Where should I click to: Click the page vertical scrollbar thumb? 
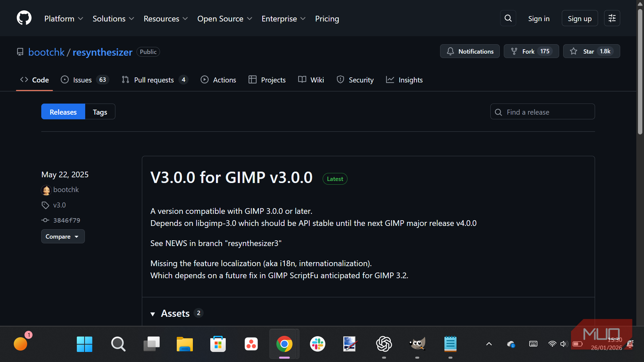click(640, 72)
